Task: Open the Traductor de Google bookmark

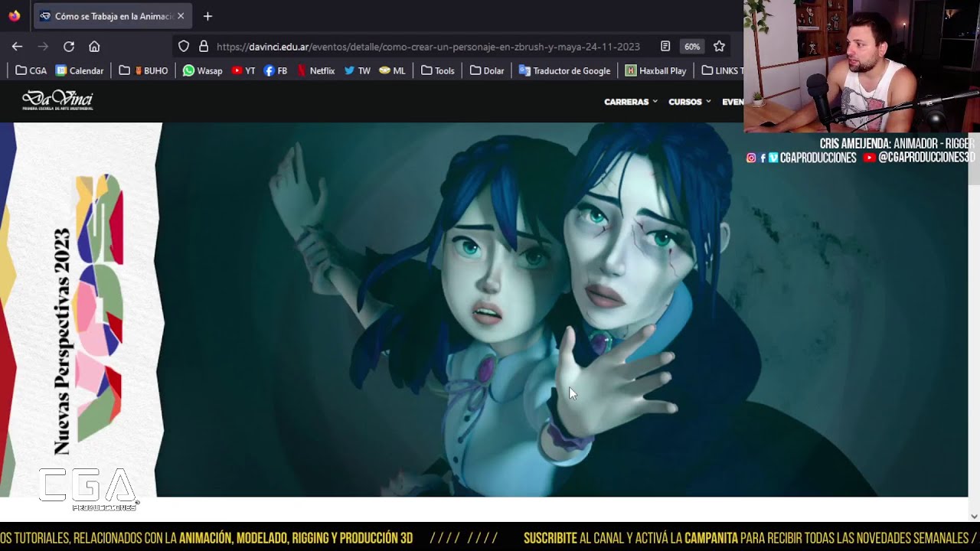Action: point(564,70)
